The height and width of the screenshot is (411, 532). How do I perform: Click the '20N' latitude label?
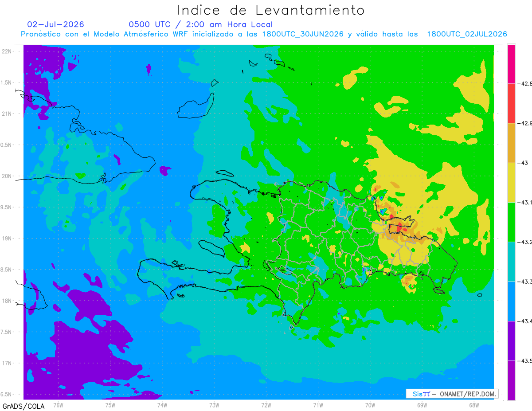[7, 176]
